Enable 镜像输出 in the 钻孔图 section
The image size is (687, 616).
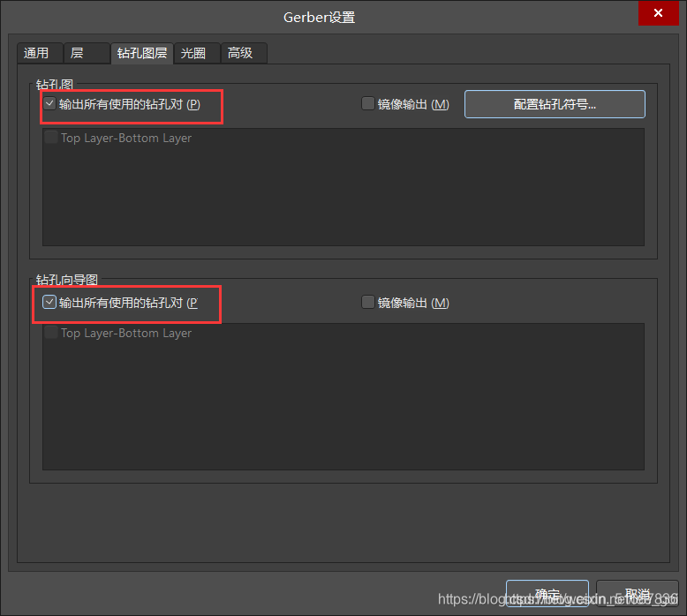coord(369,104)
